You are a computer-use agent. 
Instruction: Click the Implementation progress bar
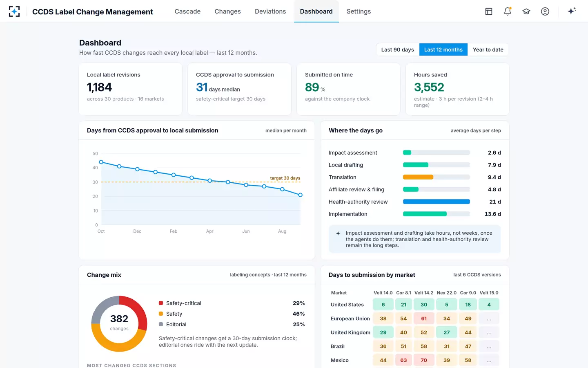[437, 214]
